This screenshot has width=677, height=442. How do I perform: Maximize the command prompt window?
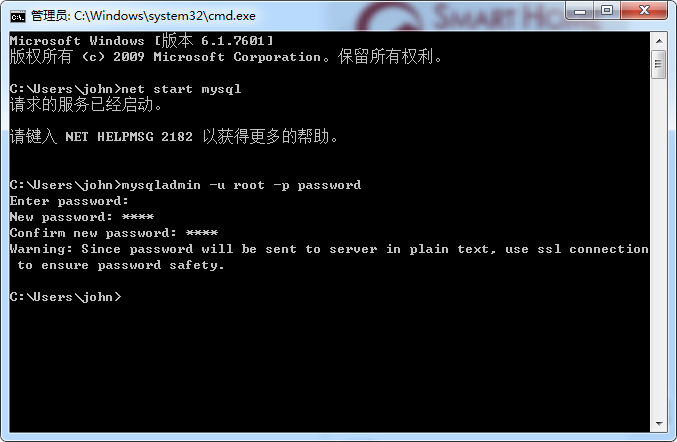(607, 11)
